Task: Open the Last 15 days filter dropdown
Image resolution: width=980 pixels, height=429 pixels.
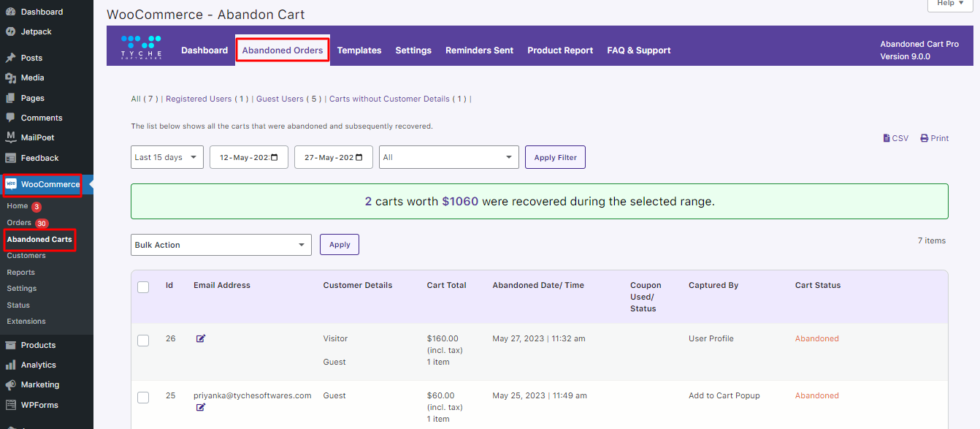Action: 166,156
